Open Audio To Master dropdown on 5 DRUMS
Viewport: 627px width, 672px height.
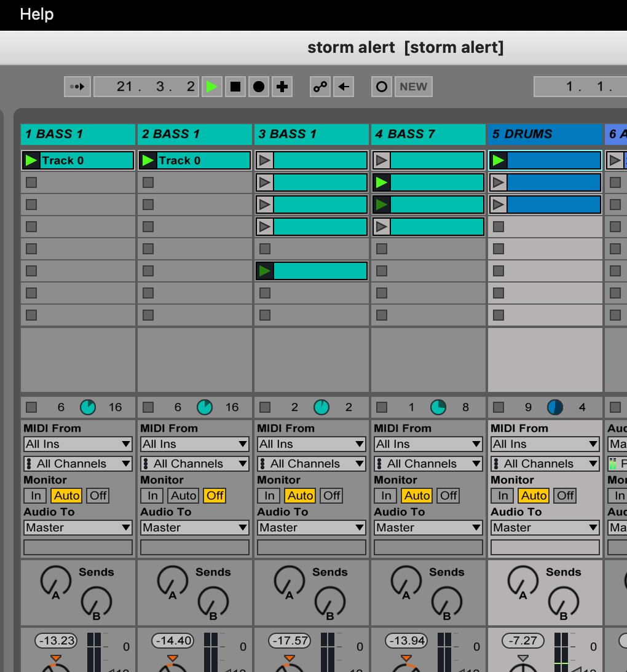point(545,528)
